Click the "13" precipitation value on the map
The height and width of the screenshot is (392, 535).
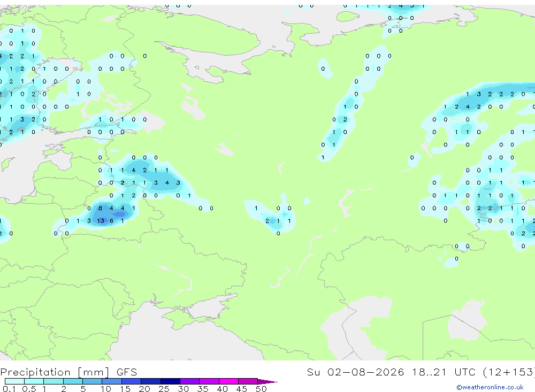[x=101, y=221]
